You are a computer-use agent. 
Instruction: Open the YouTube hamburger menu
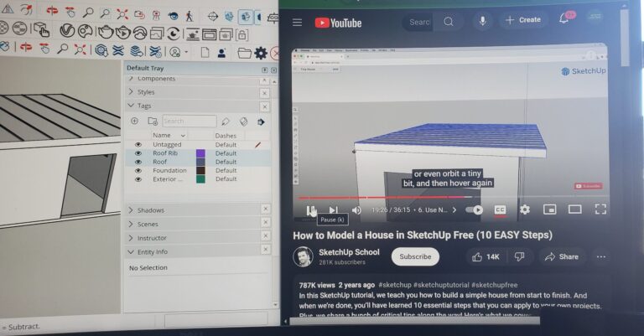(296, 23)
